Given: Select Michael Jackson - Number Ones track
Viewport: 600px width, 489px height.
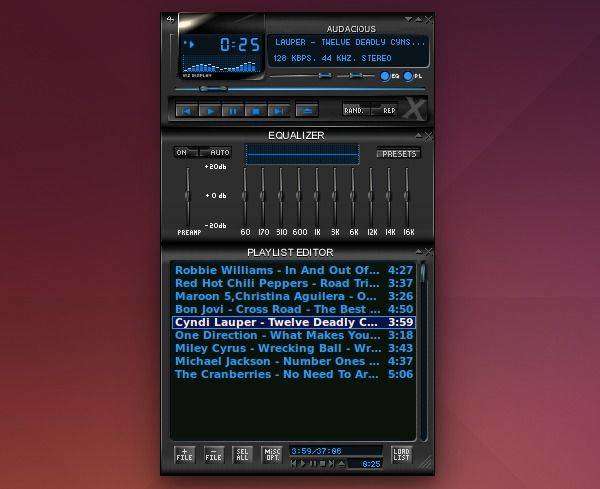Looking at the screenshot, I should [x=293, y=361].
